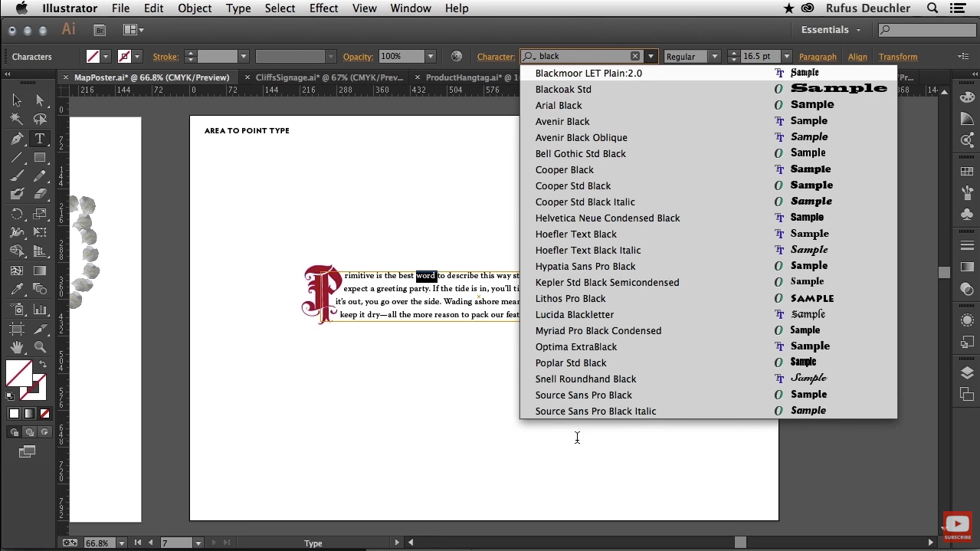Screen dimensions: 980x551
Task: Open the Stroke panel icon
Action: pos(967,245)
